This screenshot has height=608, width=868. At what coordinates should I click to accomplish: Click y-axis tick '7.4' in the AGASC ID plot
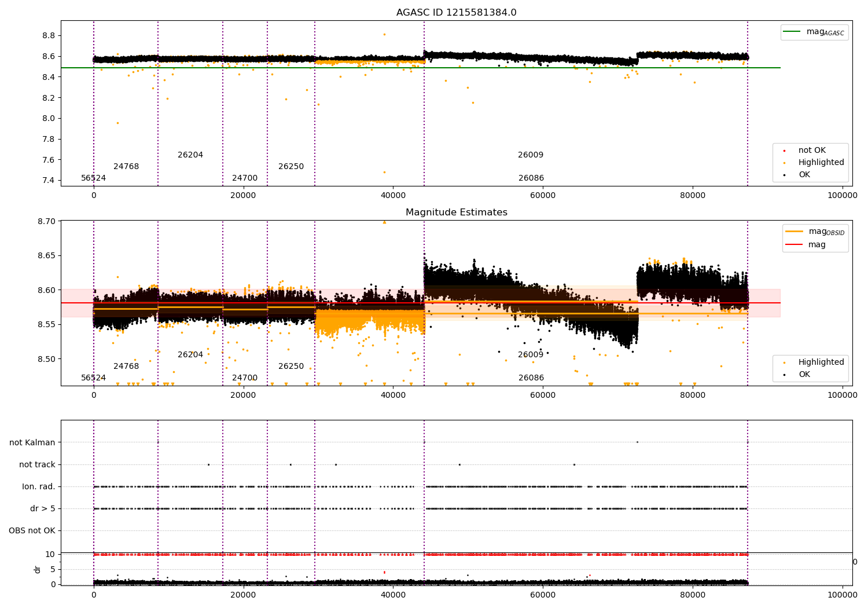point(49,181)
